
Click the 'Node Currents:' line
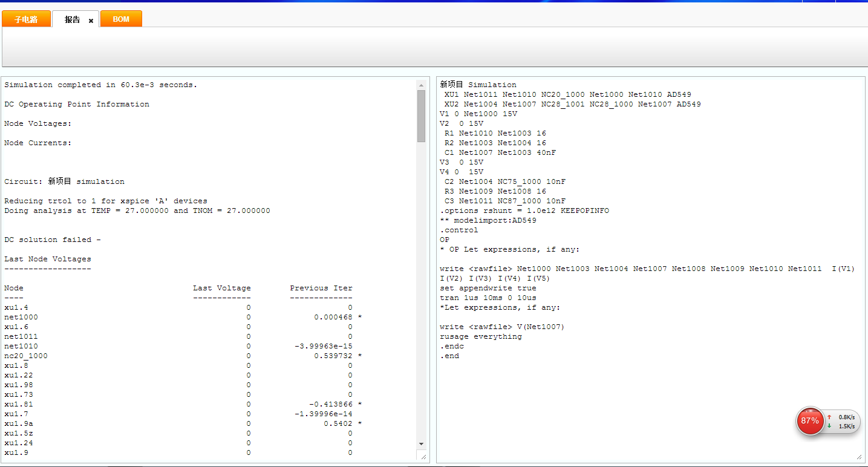click(38, 143)
